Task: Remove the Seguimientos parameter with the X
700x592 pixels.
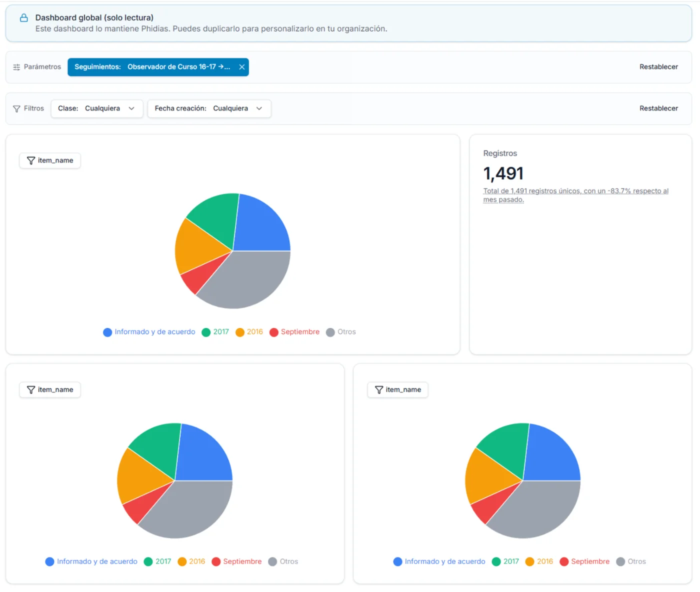Action: 242,67
